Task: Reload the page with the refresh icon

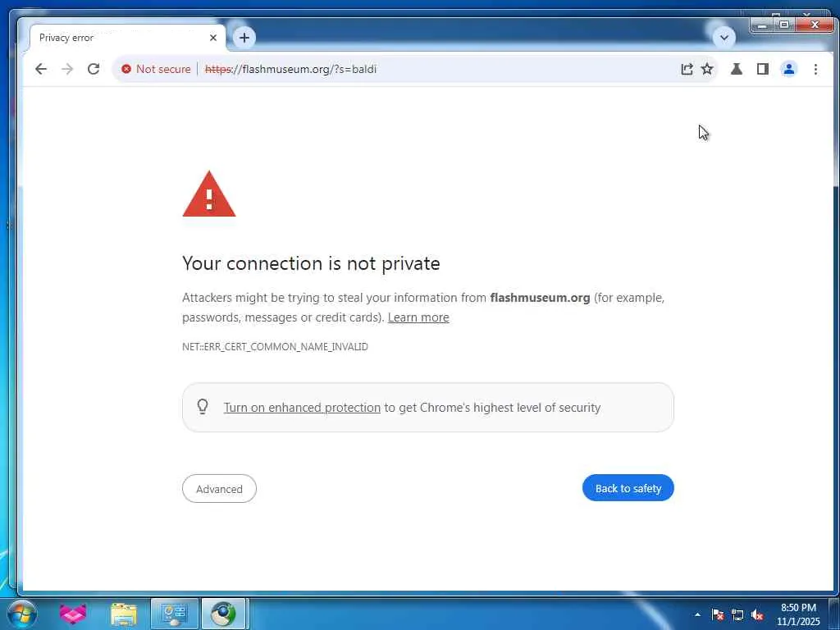Action: click(94, 69)
